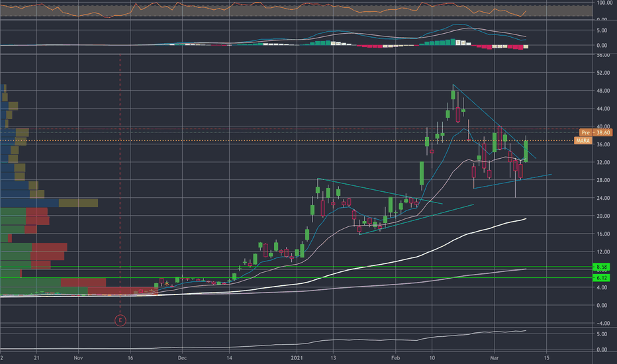The width and height of the screenshot is (617, 364).
Task: Click the 36.00 price axis label
Action: tap(603, 144)
